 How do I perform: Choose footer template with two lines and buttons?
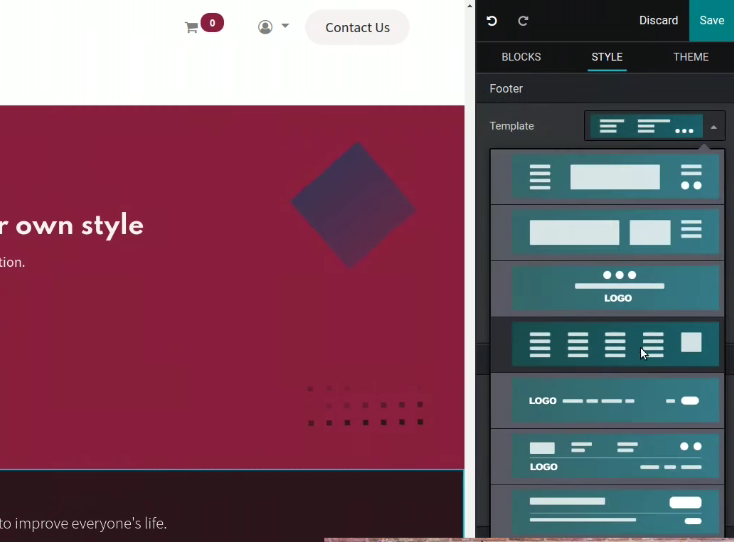(x=615, y=512)
